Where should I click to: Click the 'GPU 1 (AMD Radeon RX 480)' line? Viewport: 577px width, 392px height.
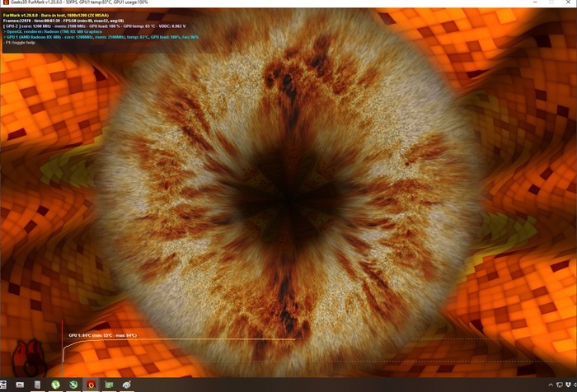pos(101,37)
